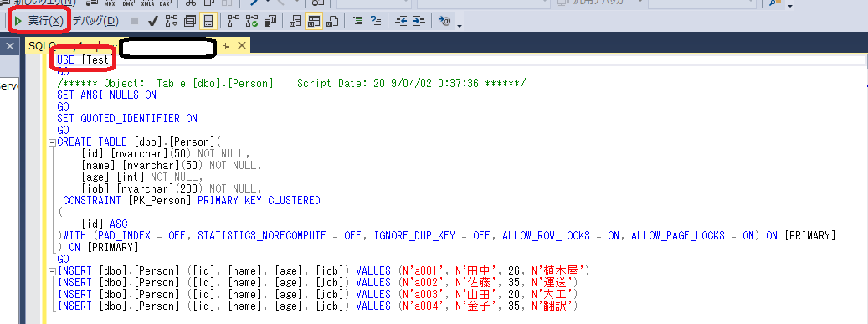Specify values for template parameters
Screen dimensions: 868x324
coord(444,21)
